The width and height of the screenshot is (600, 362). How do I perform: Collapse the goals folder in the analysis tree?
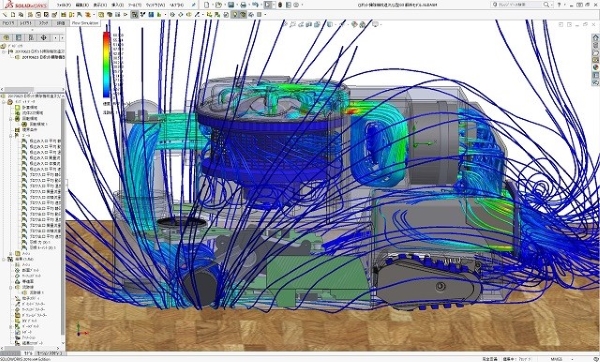11,135
